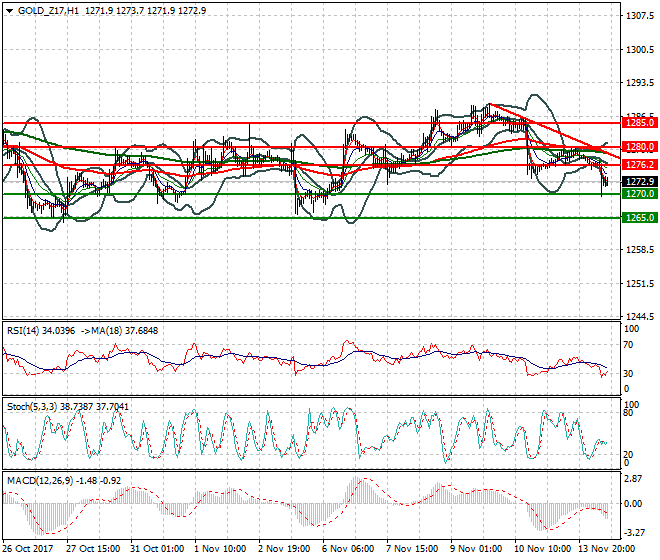Image resolution: width=660 pixels, height=560 pixels.
Task: Click the 1276.2 red price level label
Action: [x=639, y=165]
